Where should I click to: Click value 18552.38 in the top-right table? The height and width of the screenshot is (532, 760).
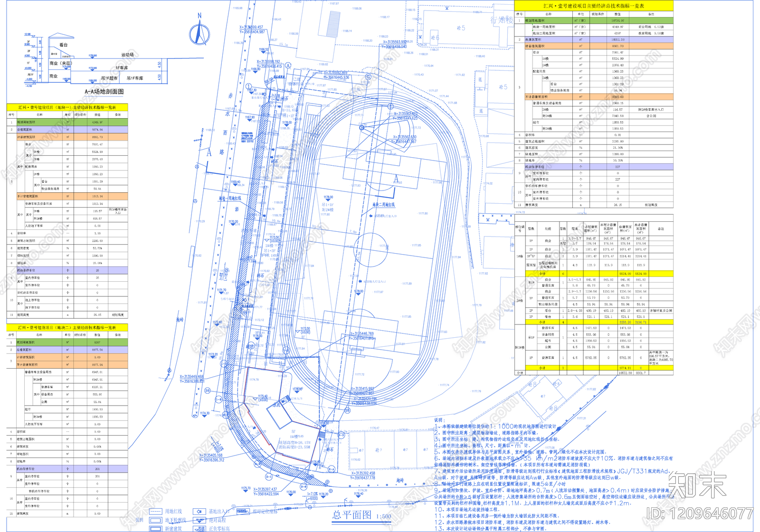tap(617, 39)
